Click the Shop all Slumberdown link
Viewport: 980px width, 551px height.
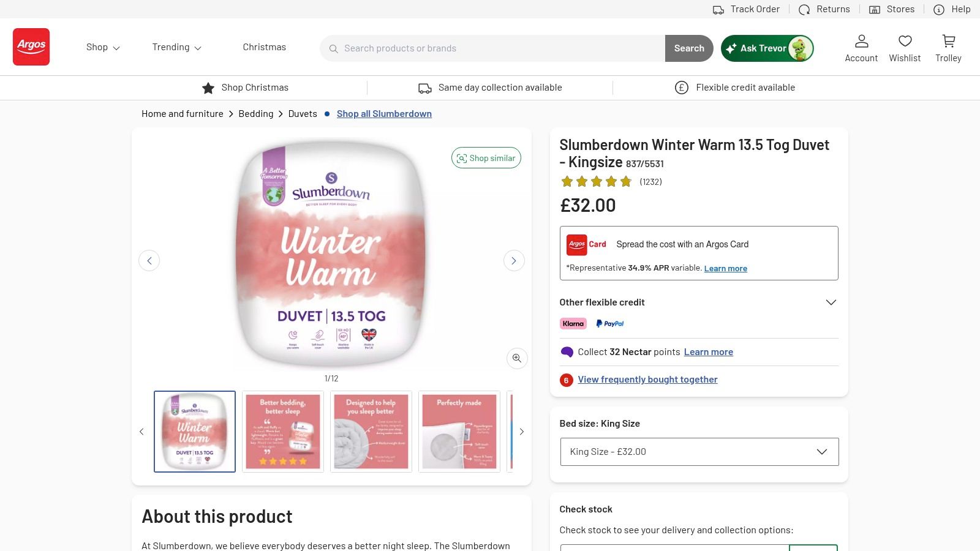point(384,114)
